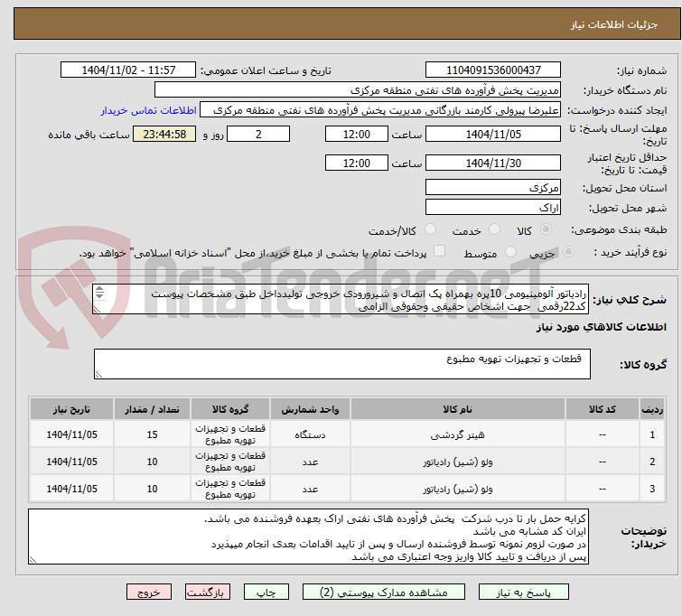The image size is (682, 616).
Task: Click ولو (شیر) رادیاتور in row 2
Action: click(x=458, y=462)
